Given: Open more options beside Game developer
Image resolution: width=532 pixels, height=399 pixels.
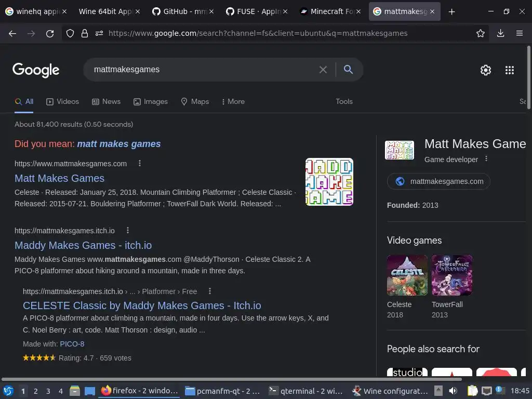Looking at the screenshot, I should pos(486,158).
